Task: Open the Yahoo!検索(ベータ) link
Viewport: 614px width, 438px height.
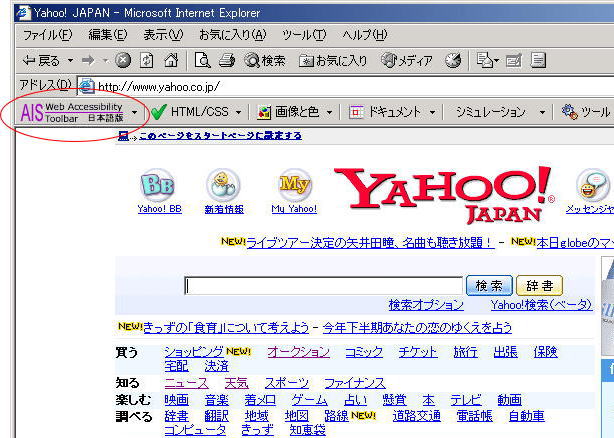Action: click(x=541, y=305)
